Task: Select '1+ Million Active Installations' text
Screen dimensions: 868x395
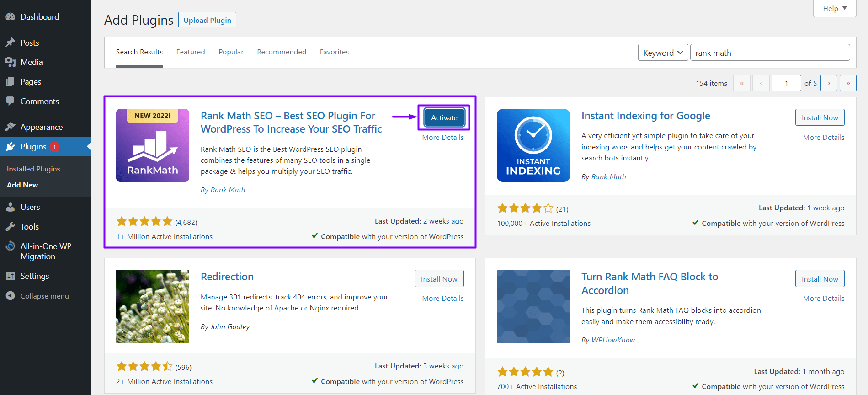Action: coord(165,236)
